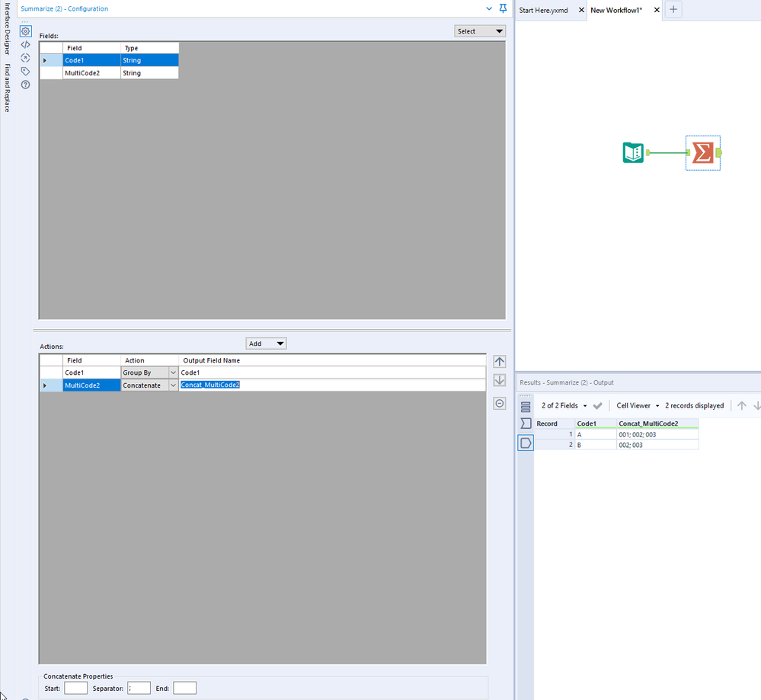761x700 pixels.
Task: Select the Summarize tool on canvas
Action: (x=703, y=153)
